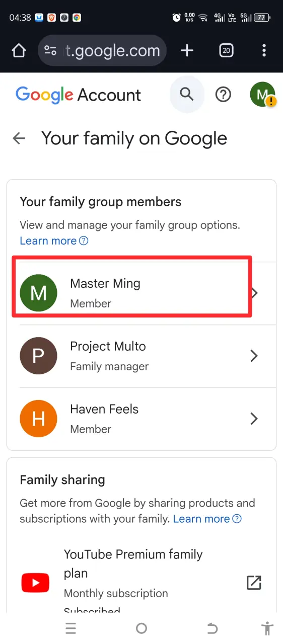
Task: Open the profile avatar with warning badge
Action: pyautogui.click(x=263, y=95)
